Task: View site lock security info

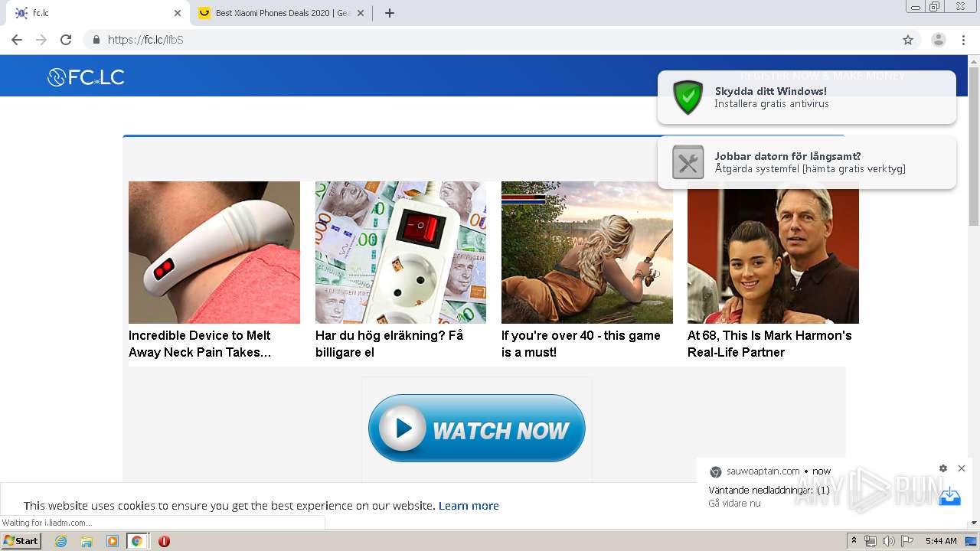Action: point(96,40)
